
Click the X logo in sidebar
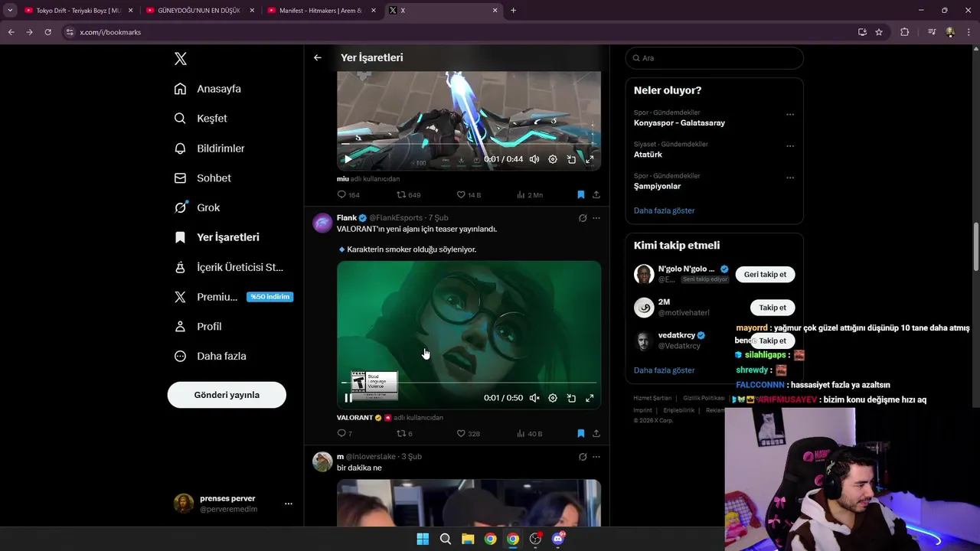coord(180,59)
